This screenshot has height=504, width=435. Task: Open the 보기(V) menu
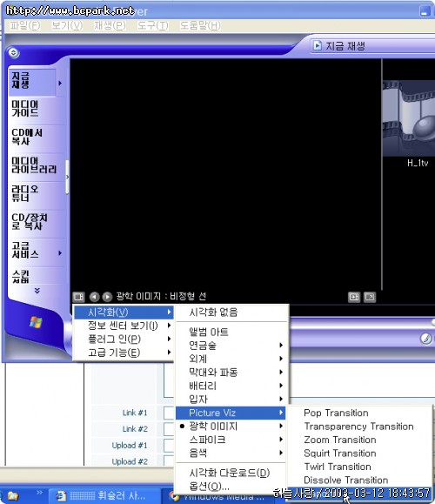tap(67, 25)
